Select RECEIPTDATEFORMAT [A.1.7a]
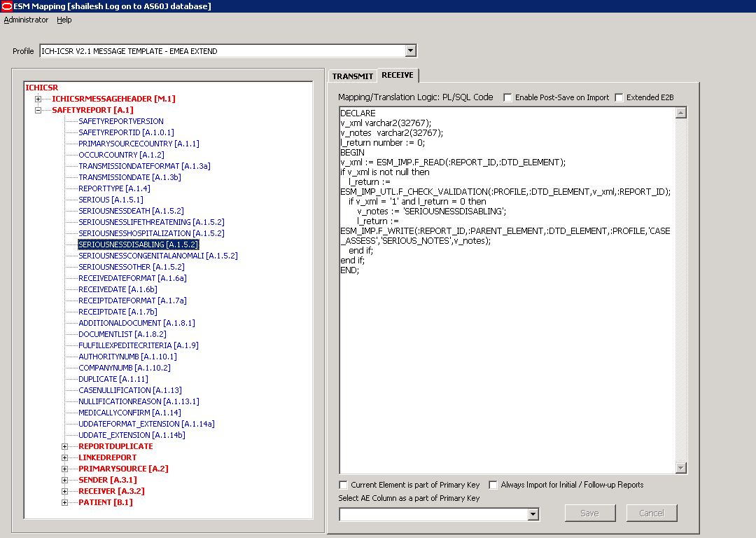756x538 pixels. (132, 300)
